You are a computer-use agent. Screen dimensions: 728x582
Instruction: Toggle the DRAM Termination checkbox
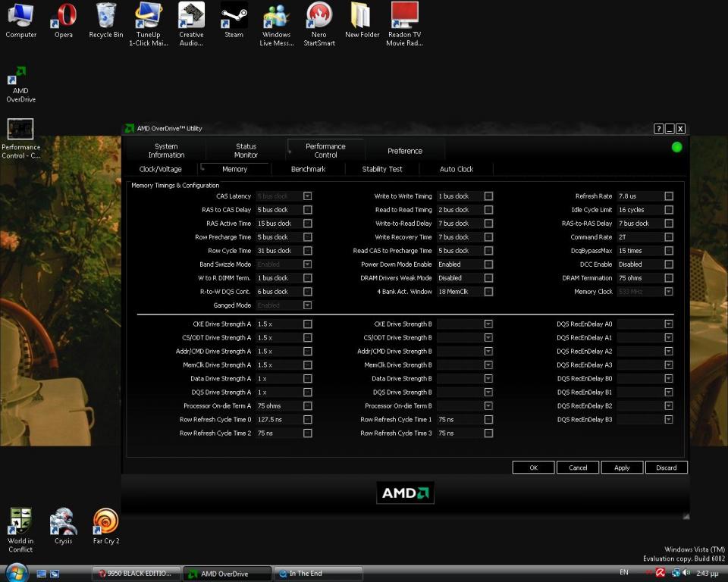[669, 278]
